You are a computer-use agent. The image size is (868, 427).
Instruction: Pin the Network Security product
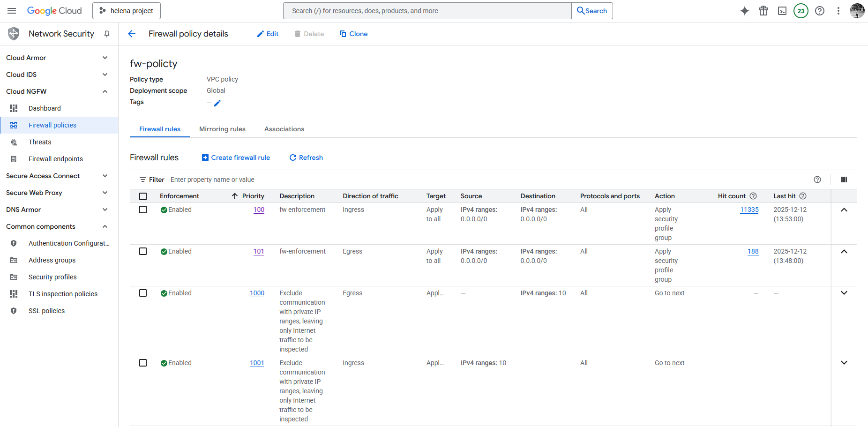coord(107,34)
